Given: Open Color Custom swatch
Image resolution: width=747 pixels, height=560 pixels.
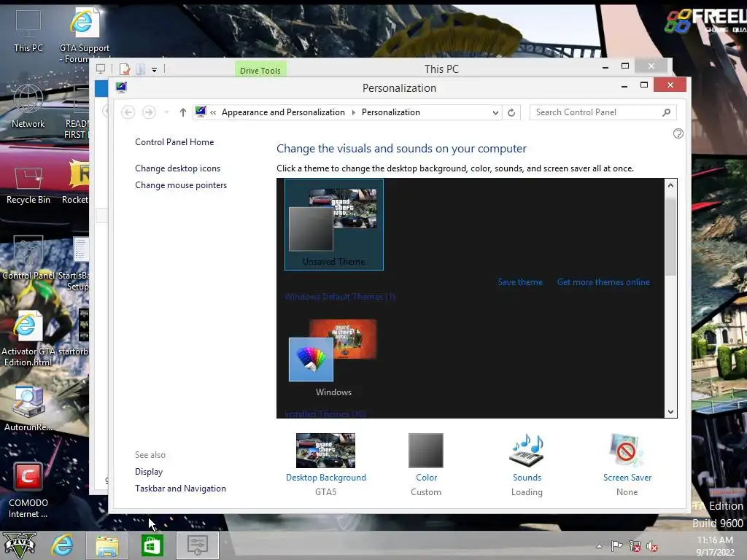Looking at the screenshot, I should [x=426, y=451].
